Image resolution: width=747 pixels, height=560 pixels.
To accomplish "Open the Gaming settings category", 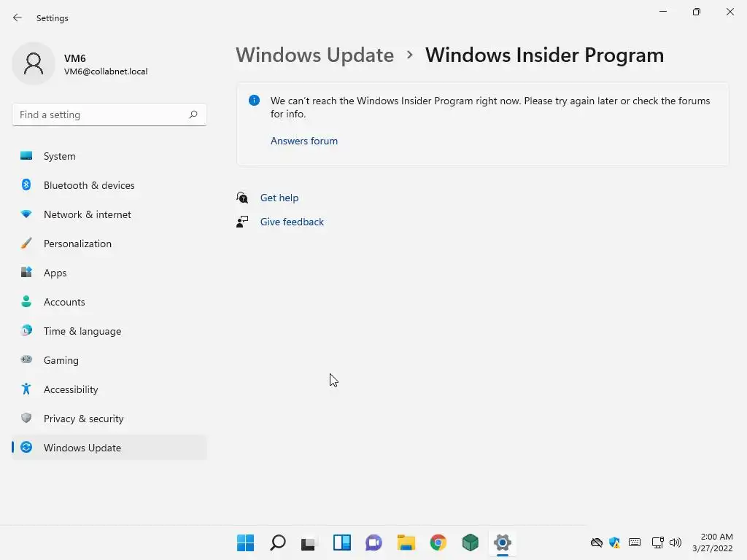I will point(109,360).
